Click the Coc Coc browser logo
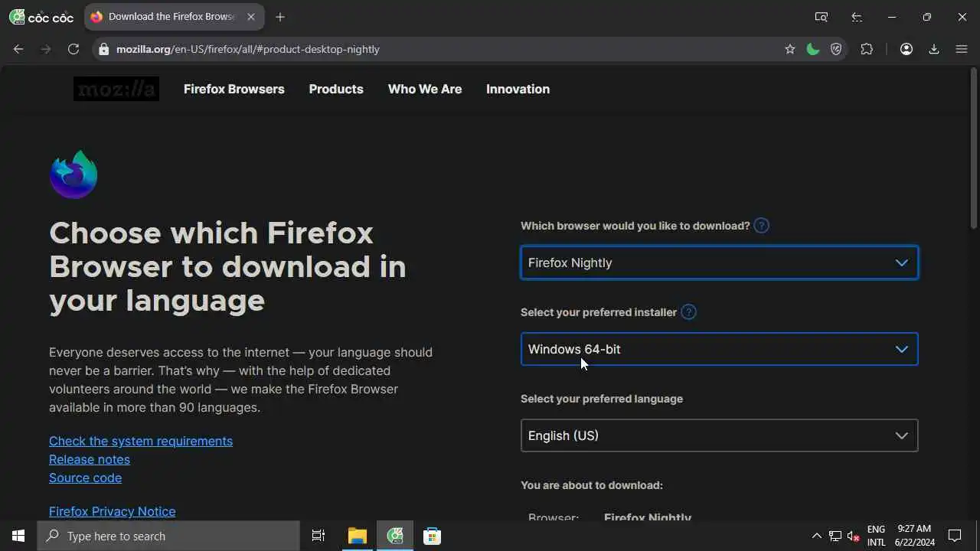The width and height of the screenshot is (980, 551). pyautogui.click(x=41, y=17)
